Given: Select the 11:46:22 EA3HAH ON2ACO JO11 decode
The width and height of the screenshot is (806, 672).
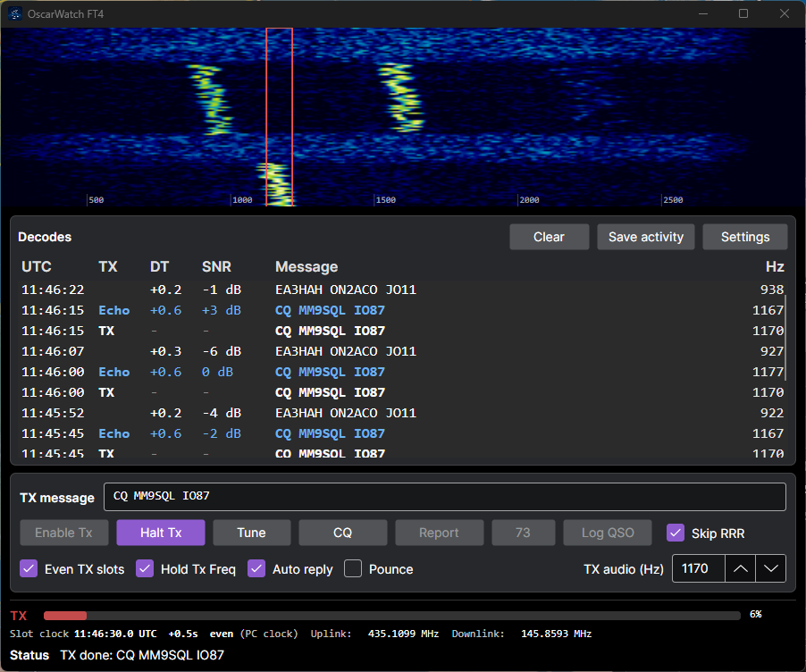Looking at the screenshot, I should click(402, 290).
